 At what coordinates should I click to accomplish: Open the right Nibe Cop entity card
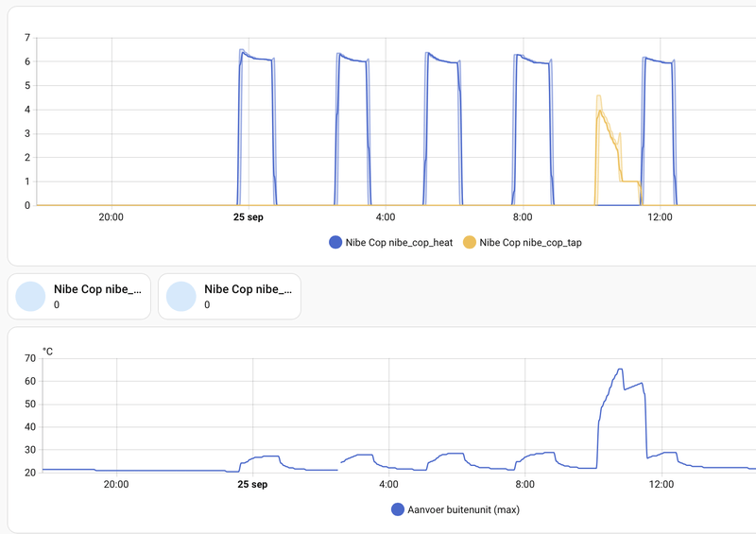pyautogui.click(x=230, y=297)
